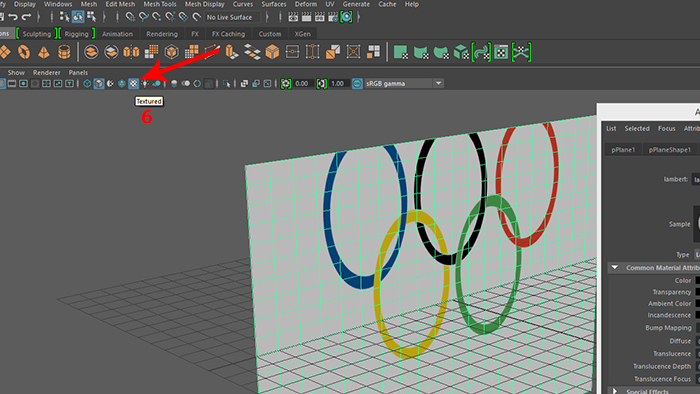Select by component type icon

92,17
